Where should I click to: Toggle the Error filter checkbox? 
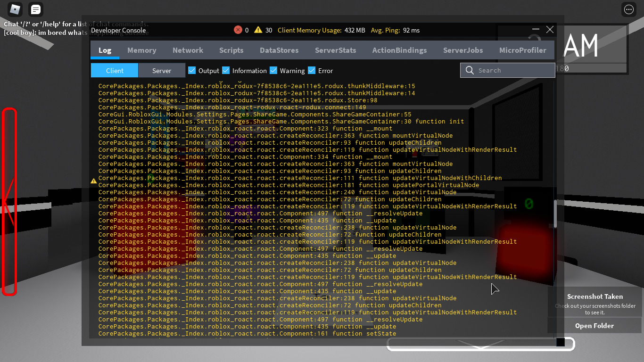[x=312, y=70]
